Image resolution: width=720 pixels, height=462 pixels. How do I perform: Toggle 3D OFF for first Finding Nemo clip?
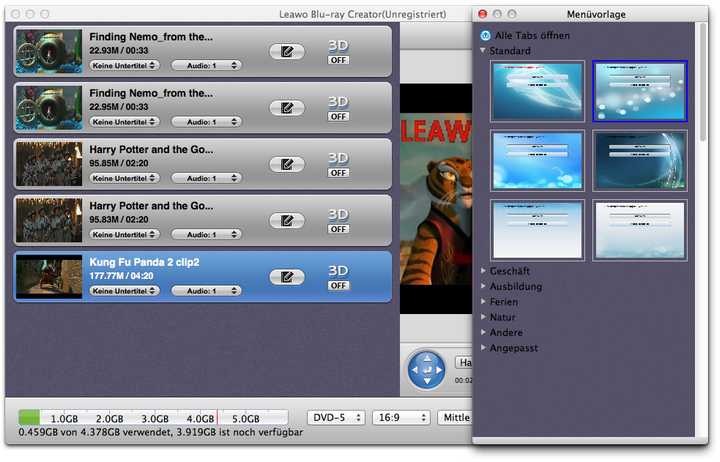338,60
